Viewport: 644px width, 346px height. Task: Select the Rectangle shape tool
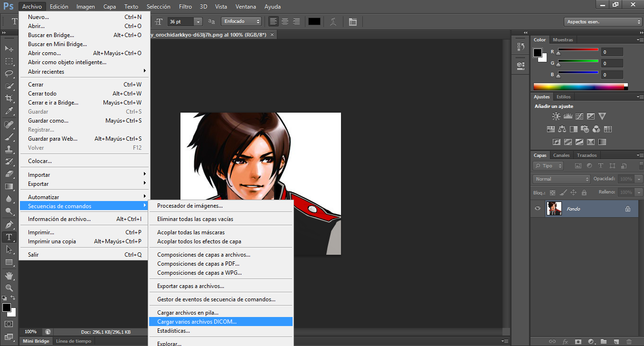tap(9, 262)
